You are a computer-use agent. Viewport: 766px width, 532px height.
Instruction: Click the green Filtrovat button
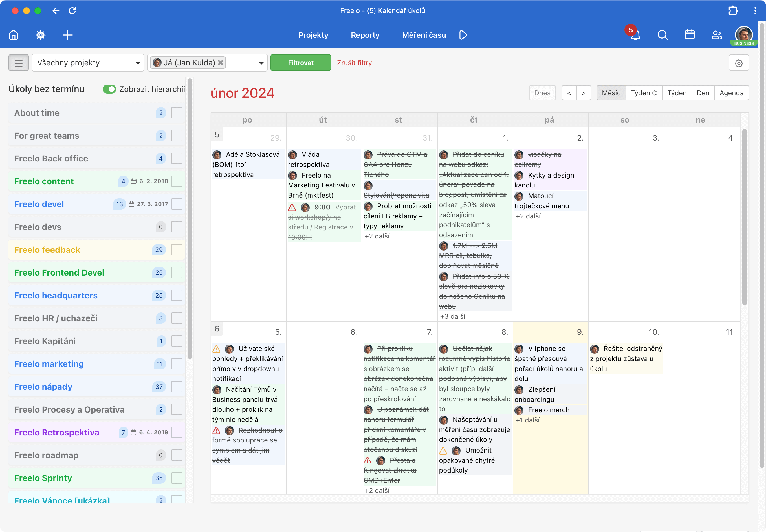coord(301,63)
